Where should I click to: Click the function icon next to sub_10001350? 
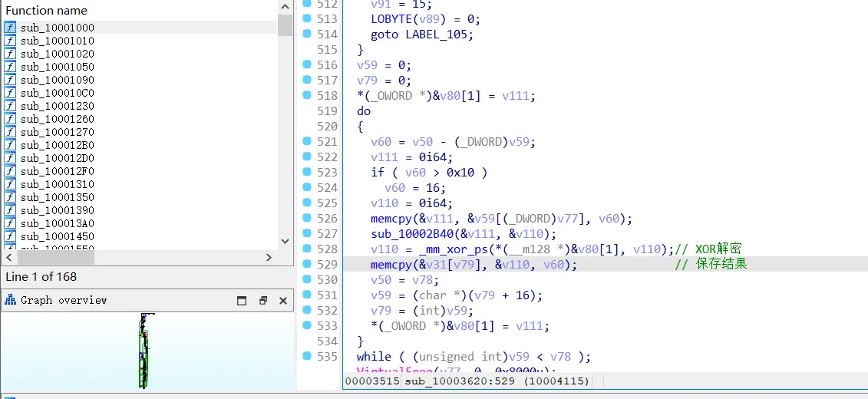click(x=10, y=197)
